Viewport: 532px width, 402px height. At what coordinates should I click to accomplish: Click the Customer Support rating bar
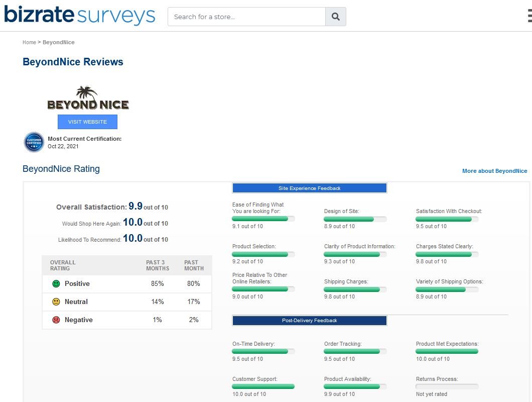pos(263,386)
